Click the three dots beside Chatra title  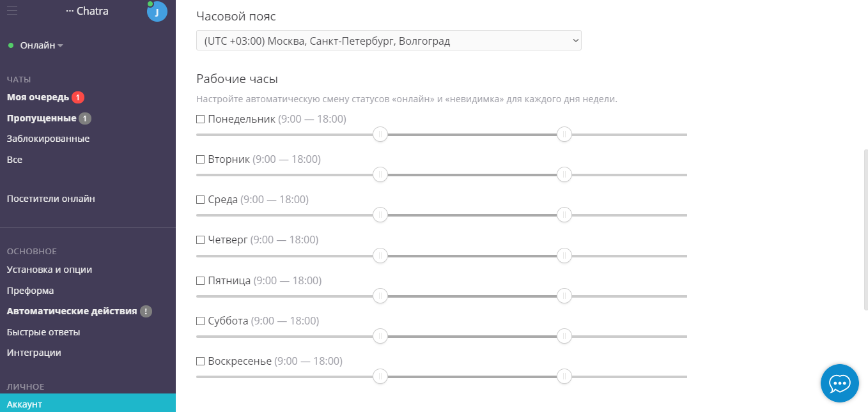[x=70, y=11]
